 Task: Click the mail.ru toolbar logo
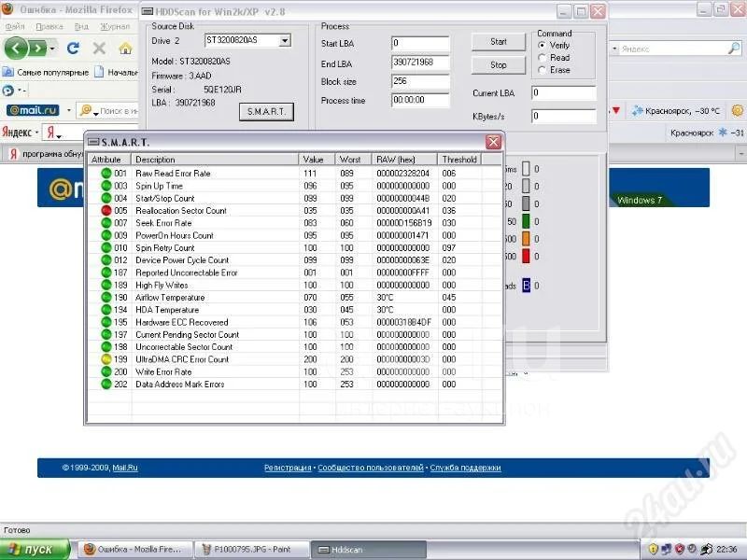pos(33,110)
